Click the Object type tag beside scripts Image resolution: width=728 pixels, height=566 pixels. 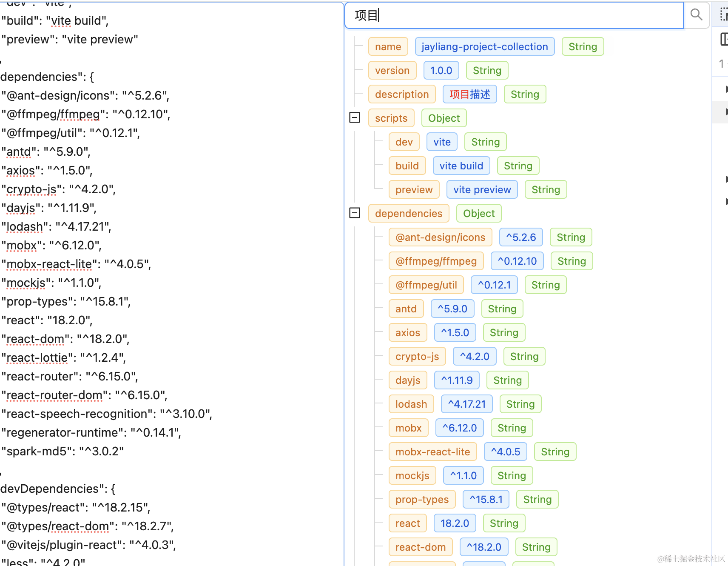[x=444, y=118]
